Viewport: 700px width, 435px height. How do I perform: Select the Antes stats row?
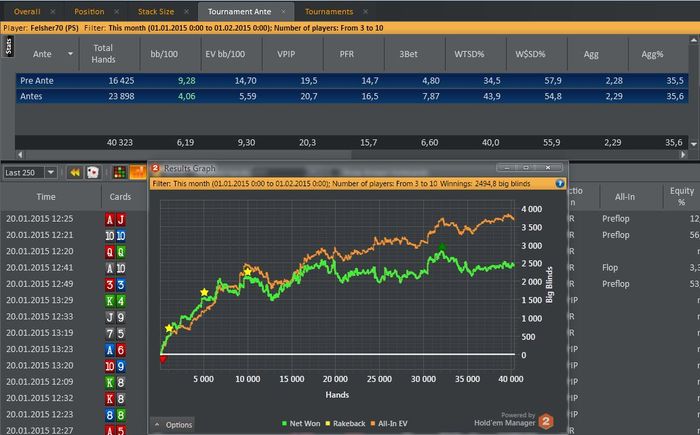coord(352,96)
